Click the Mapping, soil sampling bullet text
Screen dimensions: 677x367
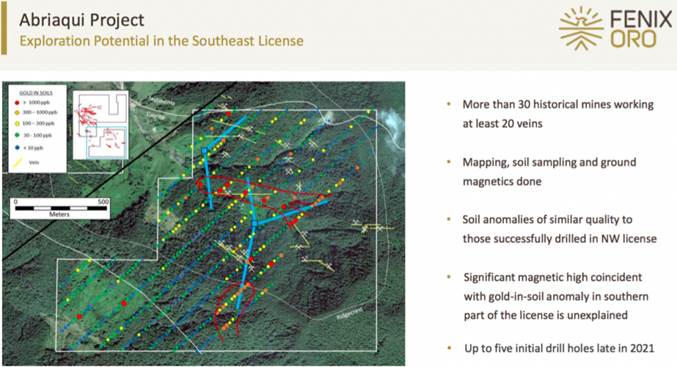click(x=549, y=171)
